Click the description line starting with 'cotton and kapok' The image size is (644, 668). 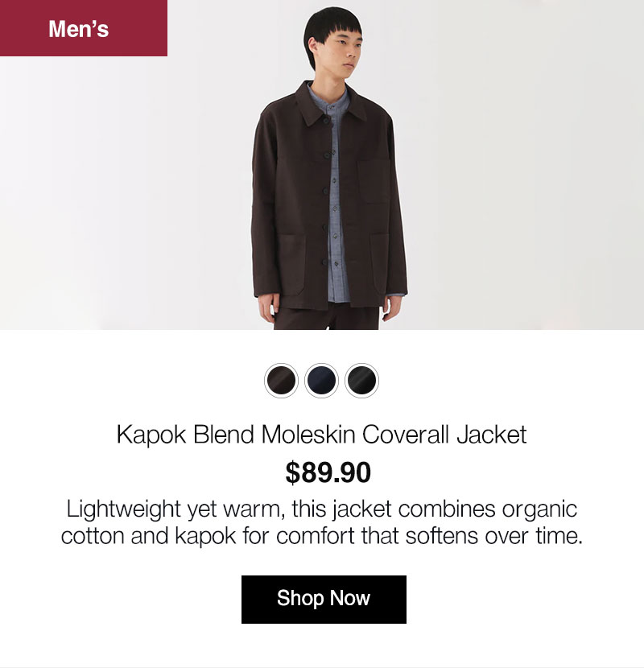tap(322, 536)
